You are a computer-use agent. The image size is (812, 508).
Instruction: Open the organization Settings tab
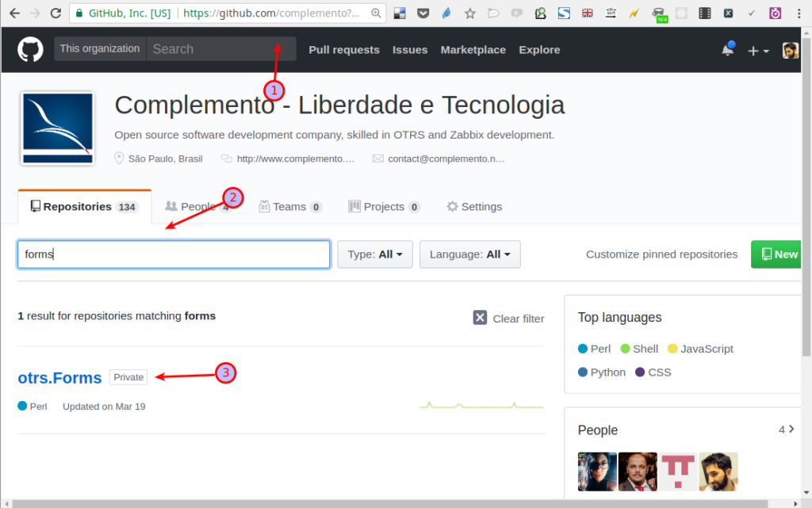tap(474, 207)
